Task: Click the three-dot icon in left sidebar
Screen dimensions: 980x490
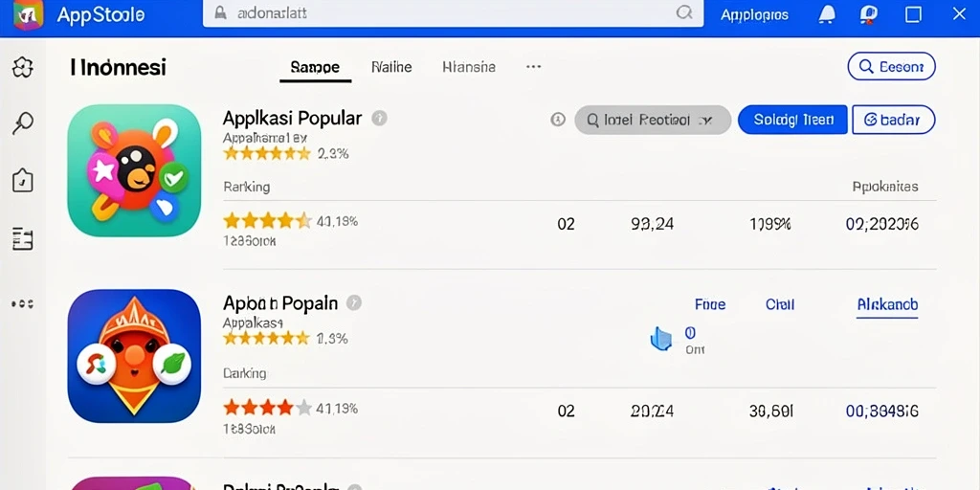Action: pos(23,303)
